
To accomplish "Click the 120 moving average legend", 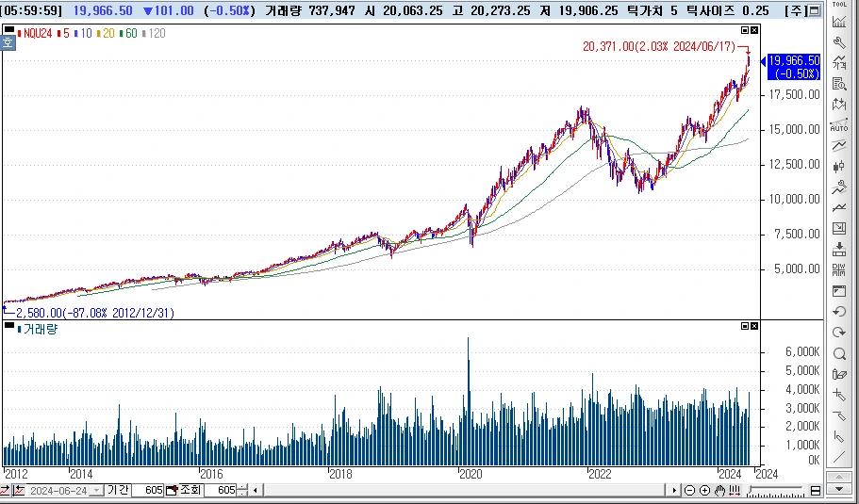I will click(x=154, y=33).
